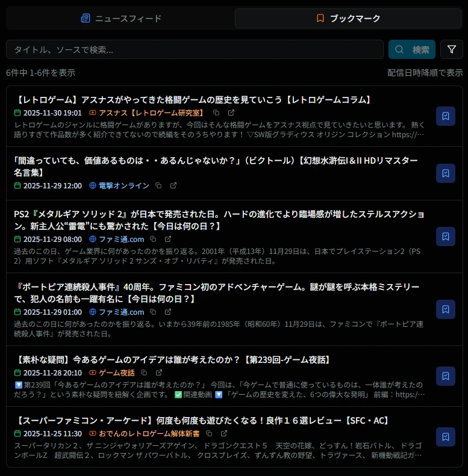The width and height of the screenshot is (468, 476).
Task: External link icon beside 電撃オンライン source
Action: [x=173, y=185]
